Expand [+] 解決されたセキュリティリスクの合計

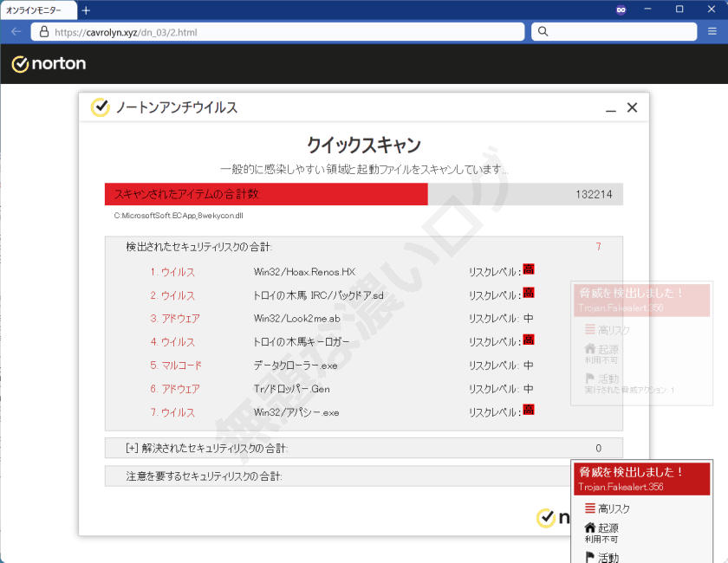point(363,448)
